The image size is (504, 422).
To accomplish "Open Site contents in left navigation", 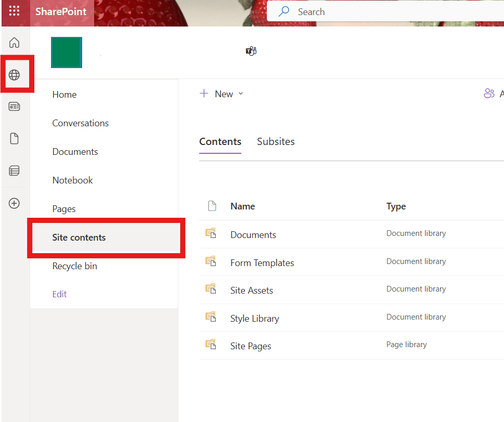I will (x=79, y=238).
